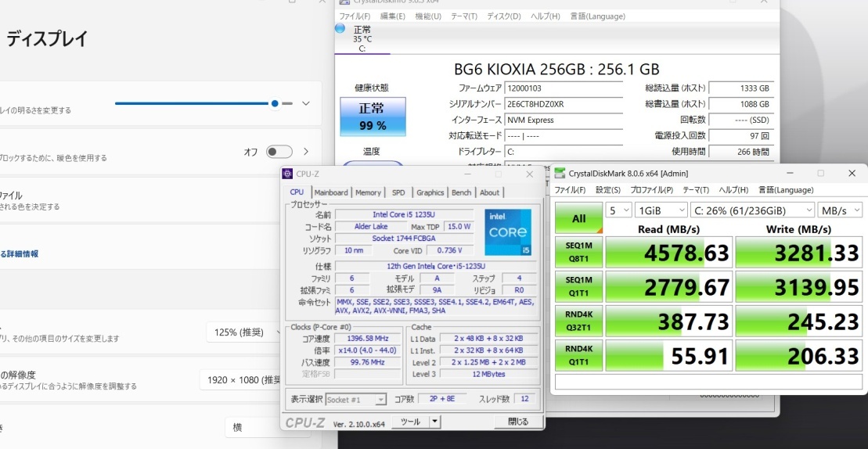This screenshot has width=868, height=449.
Task: Switch to the Memory tab
Action: click(368, 192)
